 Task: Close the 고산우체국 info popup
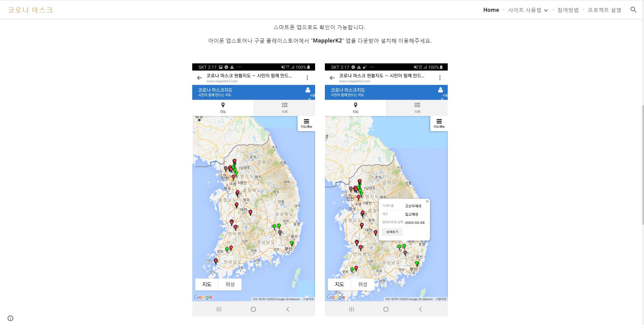pyautogui.click(x=427, y=202)
